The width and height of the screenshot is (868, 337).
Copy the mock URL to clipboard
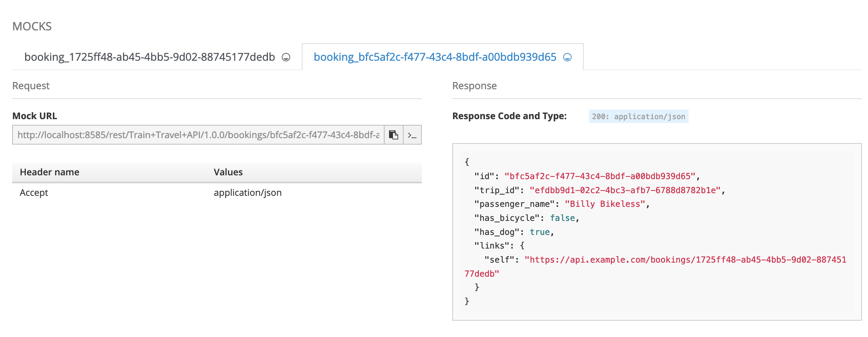pos(393,135)
